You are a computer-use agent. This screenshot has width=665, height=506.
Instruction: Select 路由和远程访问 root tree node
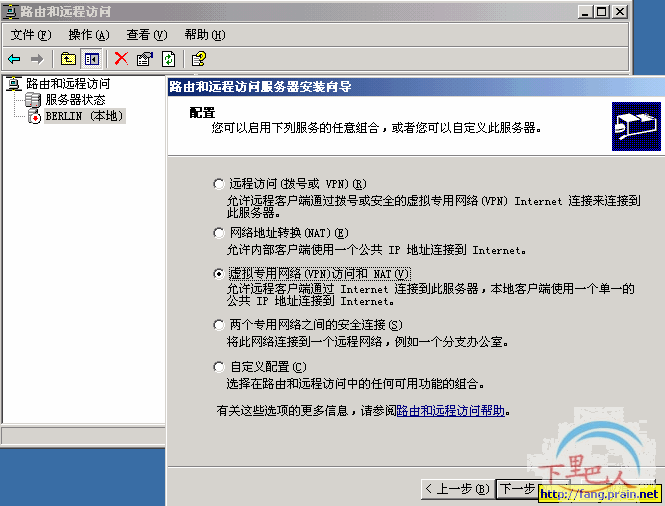[68, 84]
